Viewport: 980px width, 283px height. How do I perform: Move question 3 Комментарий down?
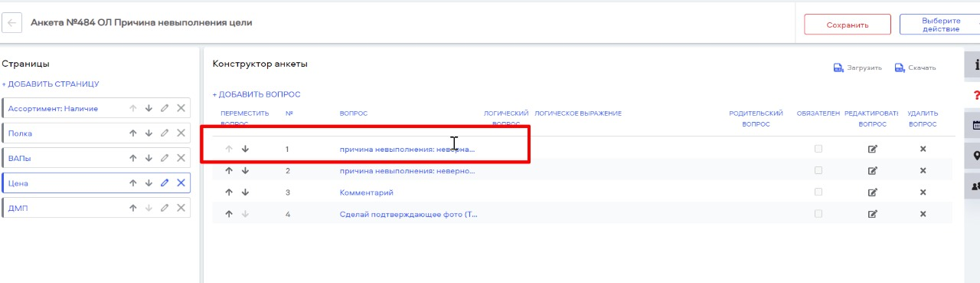245,193
